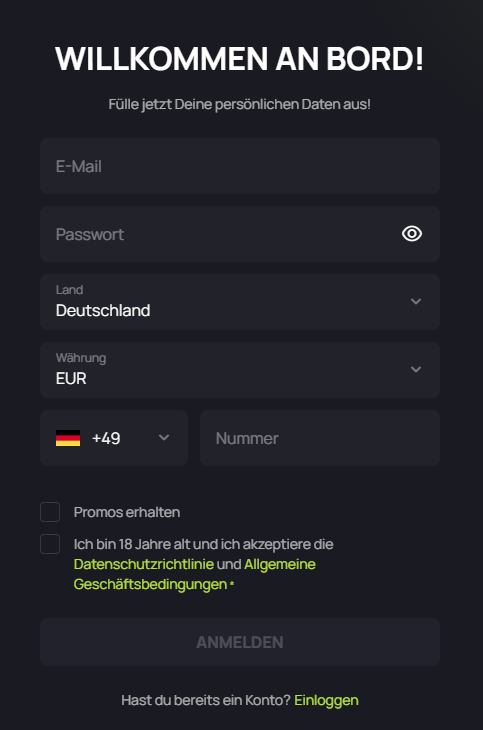This screenshot has height=730, width=483.
Task: Expand the Land dropdown chevron
Action: click(416, 302)
